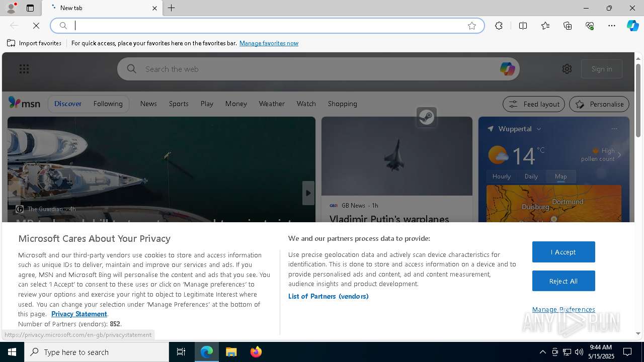
Task: Open notification center icon
Action: (627, 352)
